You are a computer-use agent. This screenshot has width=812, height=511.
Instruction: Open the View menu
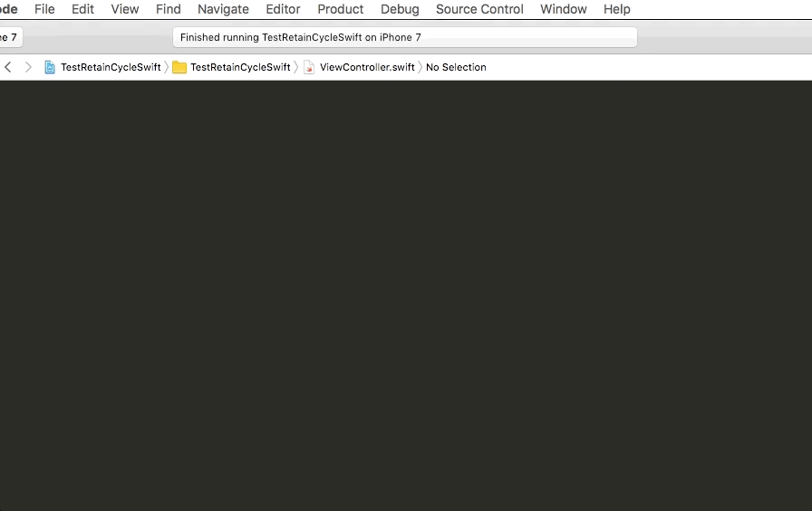click(125, 9)
